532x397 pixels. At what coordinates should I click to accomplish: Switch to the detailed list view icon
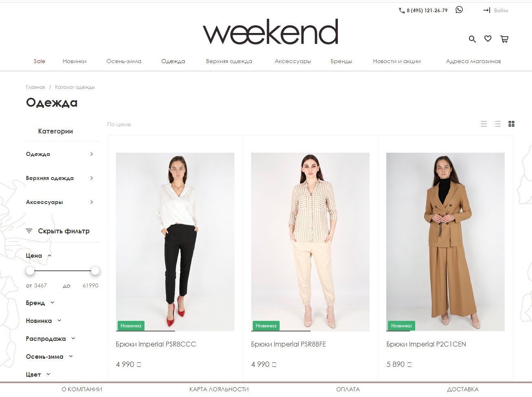point(497,124)
